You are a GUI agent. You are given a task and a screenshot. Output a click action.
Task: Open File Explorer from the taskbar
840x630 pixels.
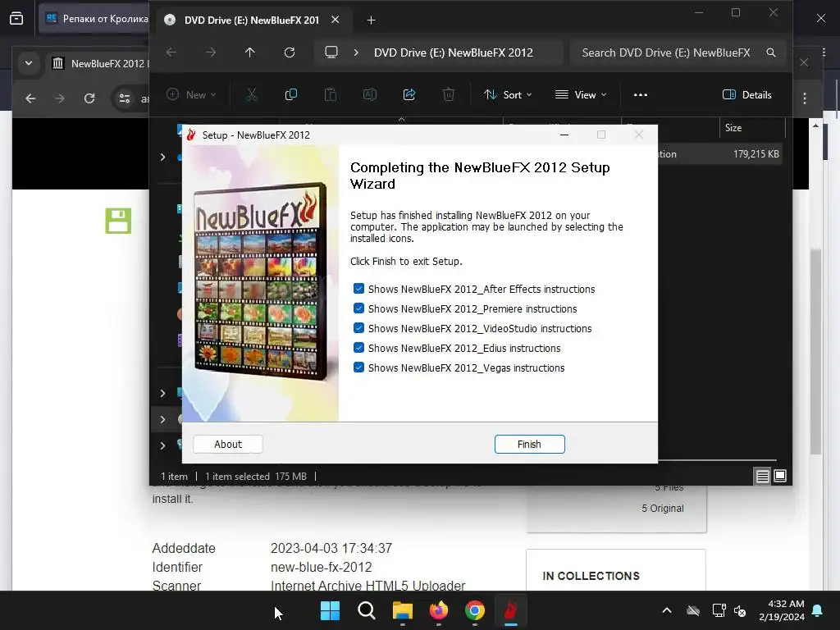coord(402,610)
